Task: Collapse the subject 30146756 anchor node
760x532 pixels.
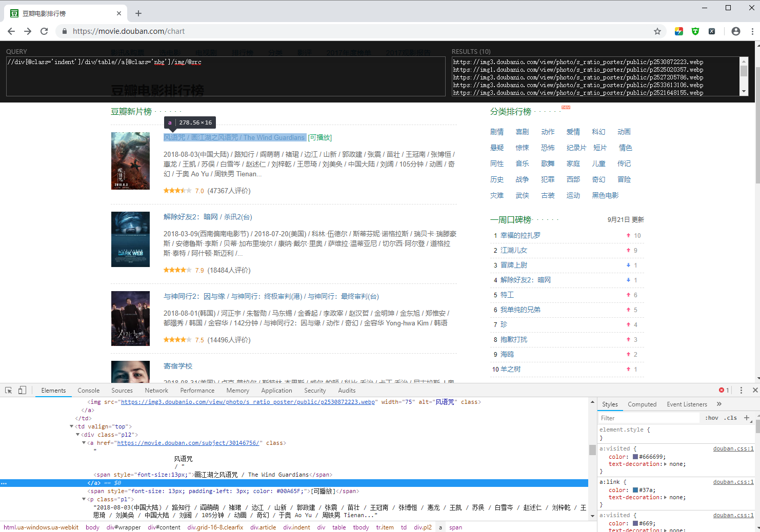Action: click(x=84, y=443)
